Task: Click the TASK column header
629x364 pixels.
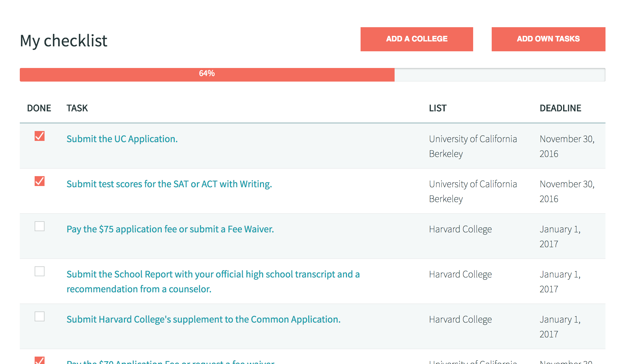Action: pyautogui.click(x=77, y=108)
